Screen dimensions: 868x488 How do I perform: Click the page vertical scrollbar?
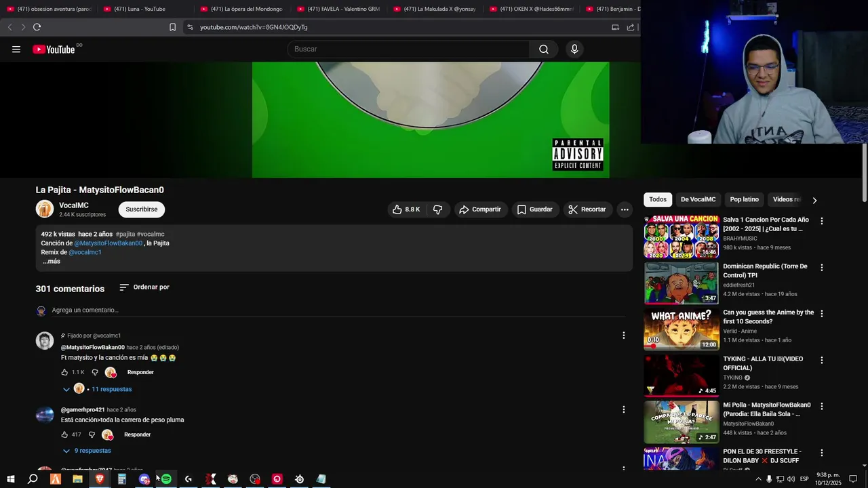click(865, 172)
